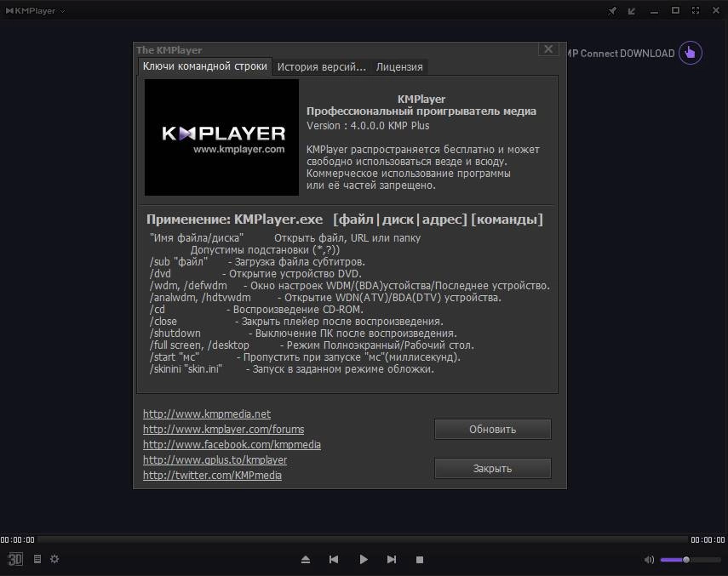728x576 pixels.
Task: Click the KMP Connect DOWNLOAD hand icon
Action: pyautogui.click(x=691, y=53)
